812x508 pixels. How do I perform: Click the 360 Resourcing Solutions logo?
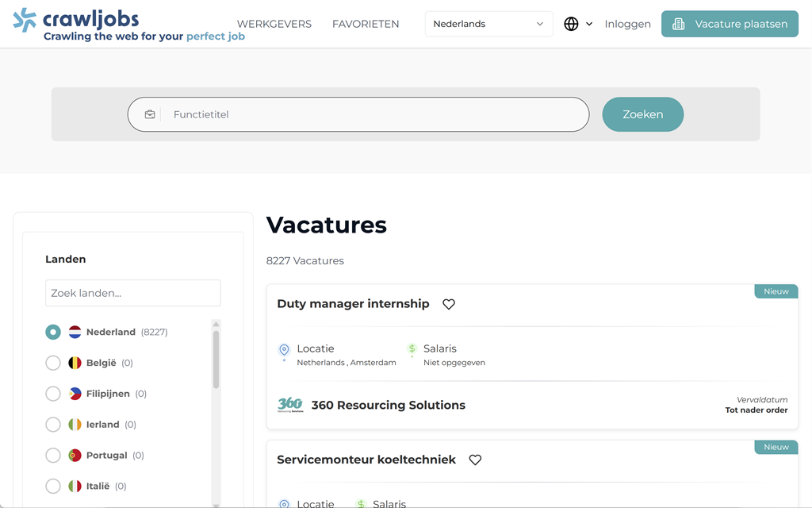pos(290,405)
